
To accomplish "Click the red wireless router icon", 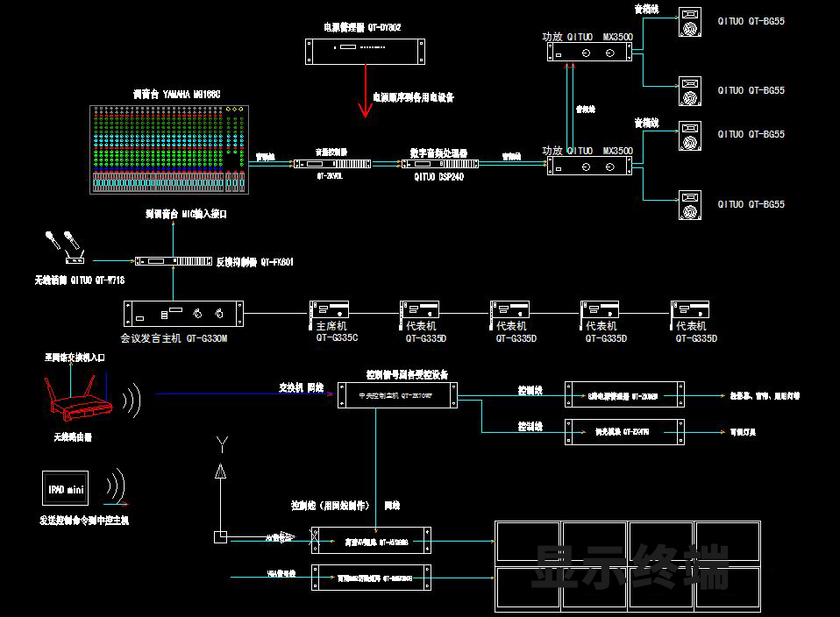I will pos(80,397).
